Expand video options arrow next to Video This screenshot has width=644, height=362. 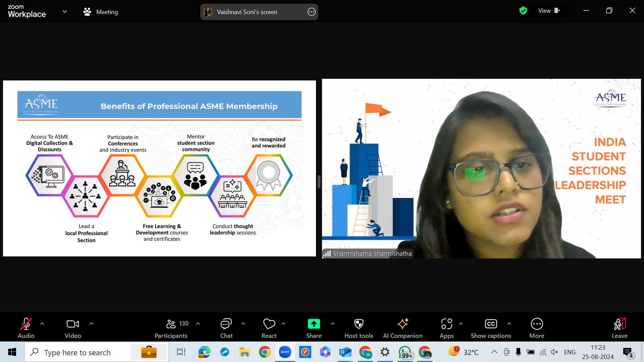tap(92, 324)
